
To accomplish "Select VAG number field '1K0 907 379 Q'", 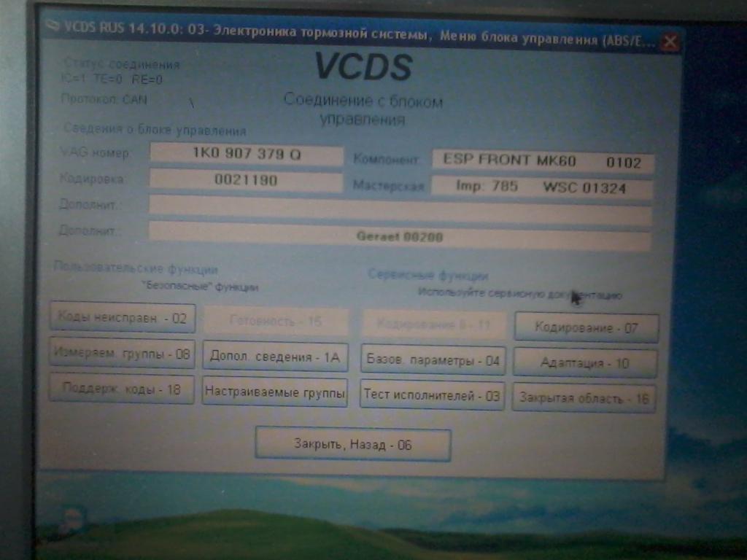I will coord(247,153).
